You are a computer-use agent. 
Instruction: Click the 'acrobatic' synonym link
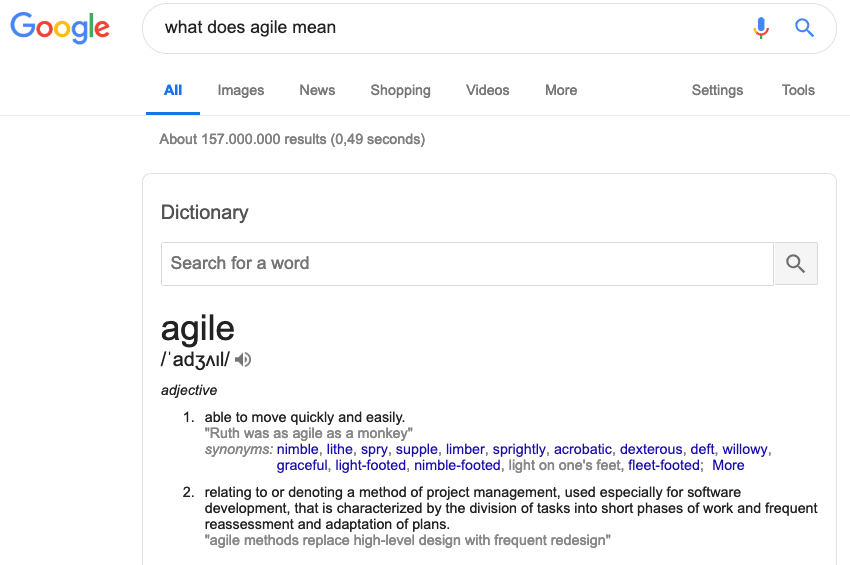583,450
